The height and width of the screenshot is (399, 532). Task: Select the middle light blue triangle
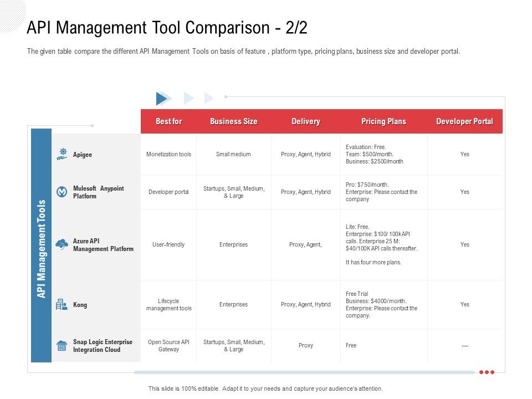[x=187, y=99]
